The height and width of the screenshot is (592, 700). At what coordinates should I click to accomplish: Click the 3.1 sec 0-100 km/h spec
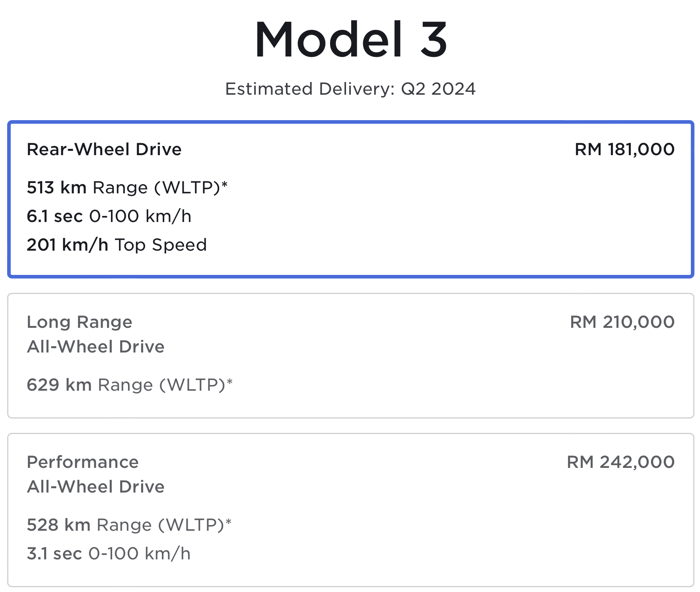109,553
